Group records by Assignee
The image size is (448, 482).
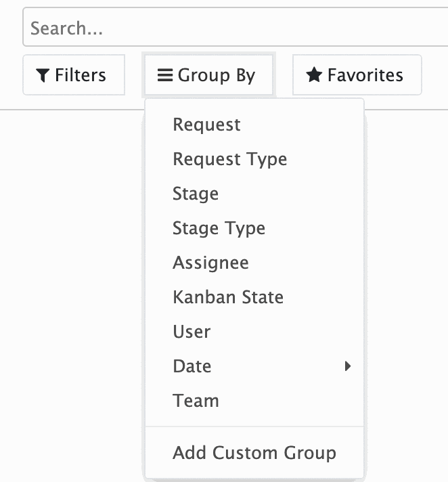(254, 263)
